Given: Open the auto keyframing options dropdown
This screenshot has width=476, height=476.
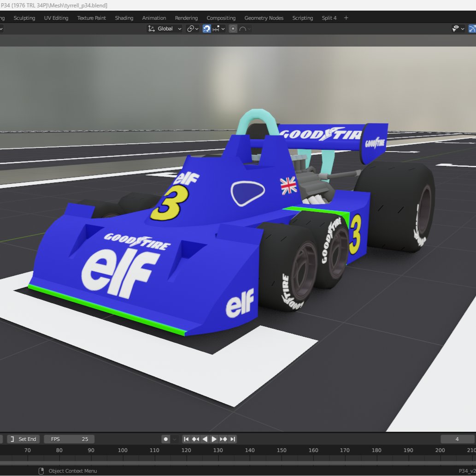Looking at the screenshot, I should click(x=175, y=439).
